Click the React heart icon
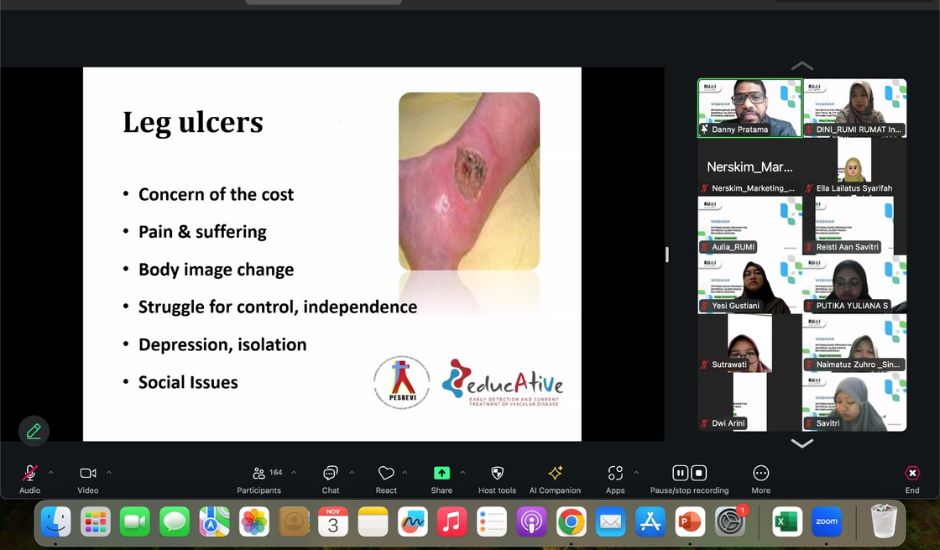This screenshot has height=550, width=940. click(x=386, y=473)
